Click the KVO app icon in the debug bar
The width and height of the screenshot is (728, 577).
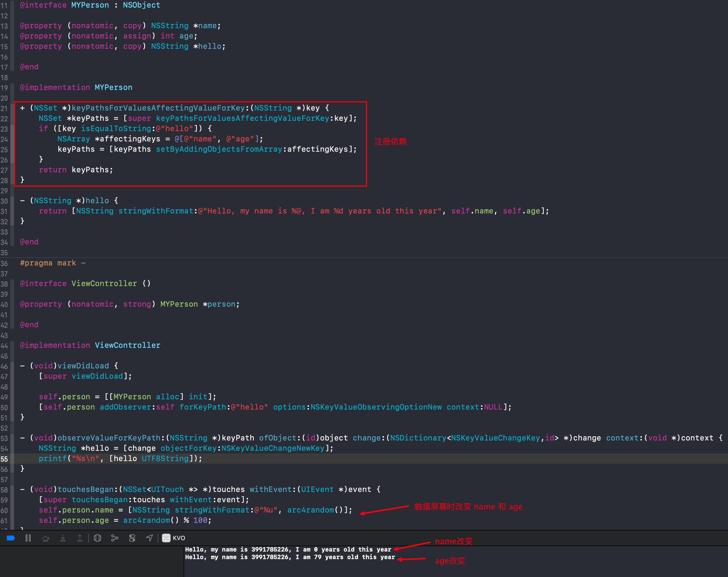click(x=166, y=538)
